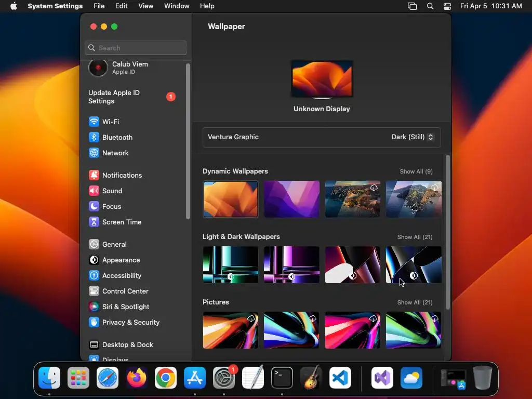Open Terminal from the Dock
This screenshot has height=399, width=532.
282,378
